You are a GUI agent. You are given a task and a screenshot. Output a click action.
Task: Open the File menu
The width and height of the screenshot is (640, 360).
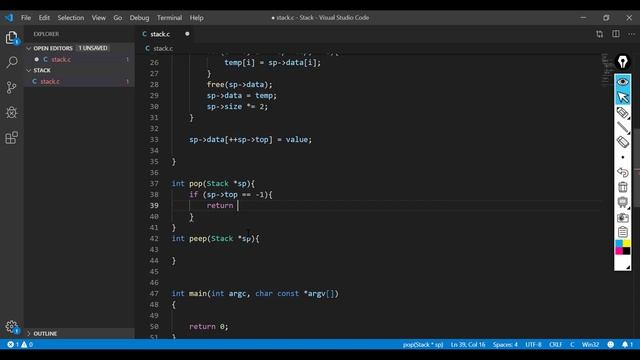(26, 18)
